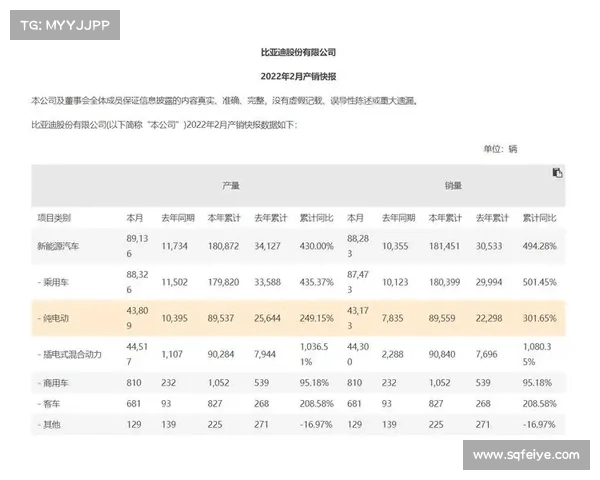This screenshot has height=480, width=600.
Task: Click the copy icon at table corner
Action: tap(557, 173)
